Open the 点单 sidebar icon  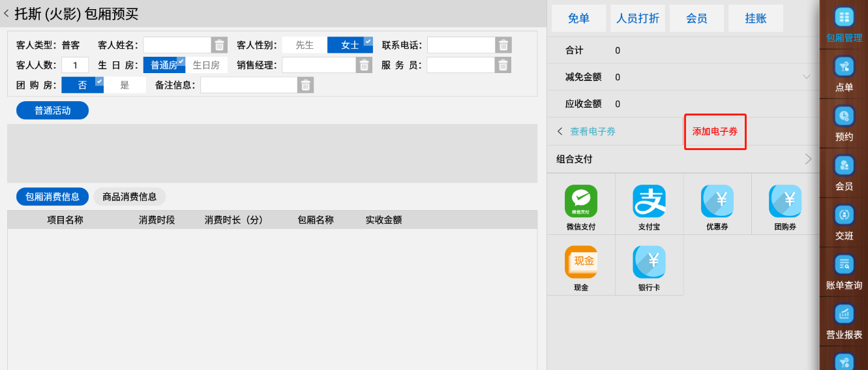(x=844, y=67)
